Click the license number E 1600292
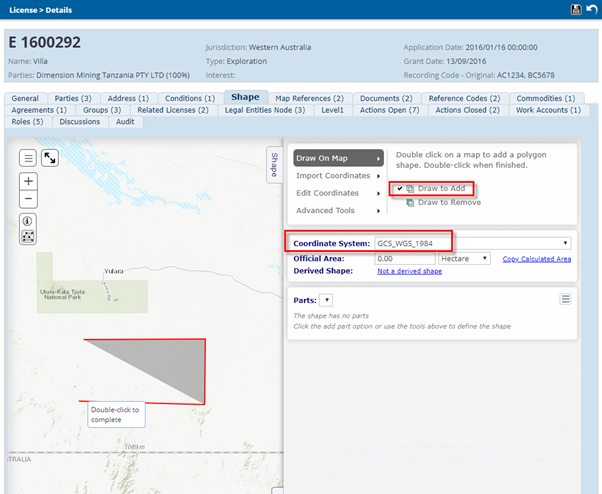Image resolution: width=602 pixels, height=494 pixels. tap(45, 43)
